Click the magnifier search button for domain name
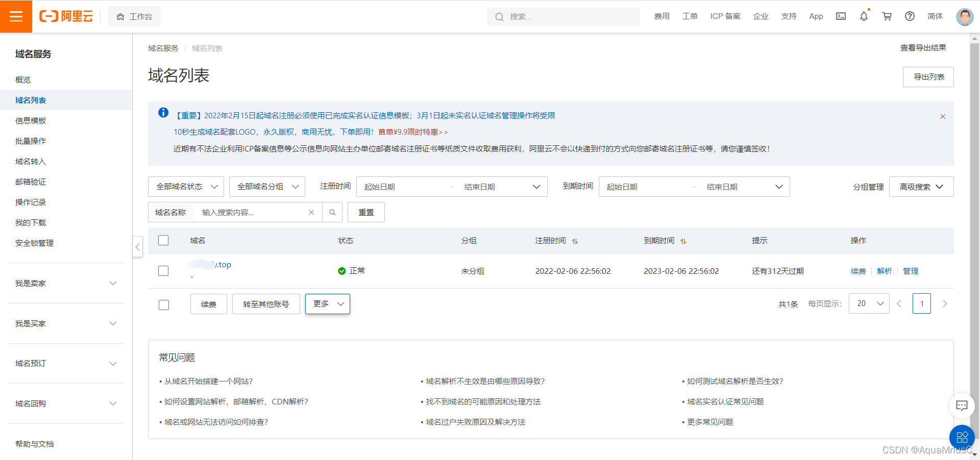980x460 pixels. tap(332, 213)
